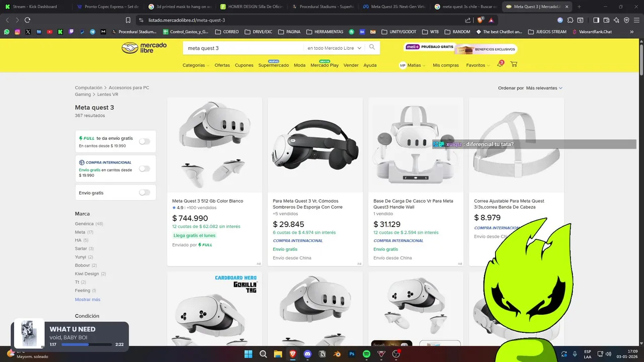
Task: Open the shopping cart icon
Action: [514, 64]
